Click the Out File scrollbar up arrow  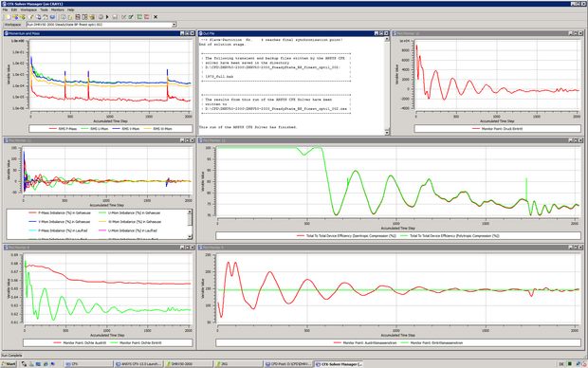(x=387, y=39)
